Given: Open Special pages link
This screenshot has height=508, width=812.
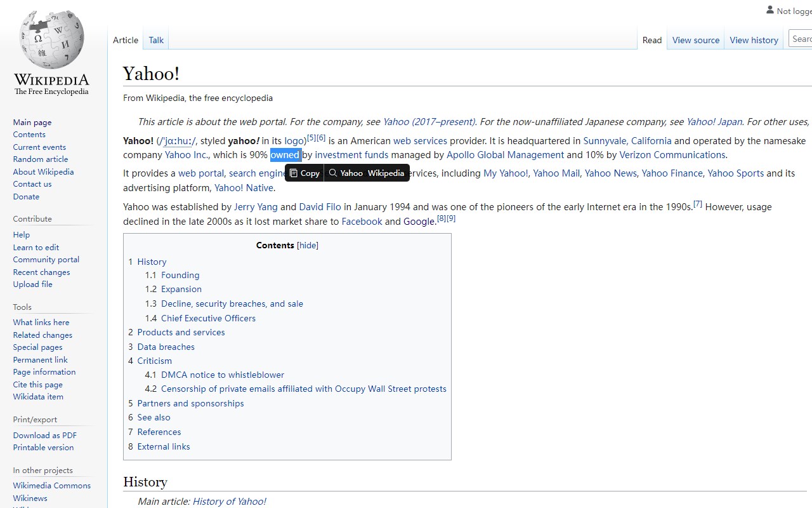Looking at the screenshot, I should click(x=37, y=347).
